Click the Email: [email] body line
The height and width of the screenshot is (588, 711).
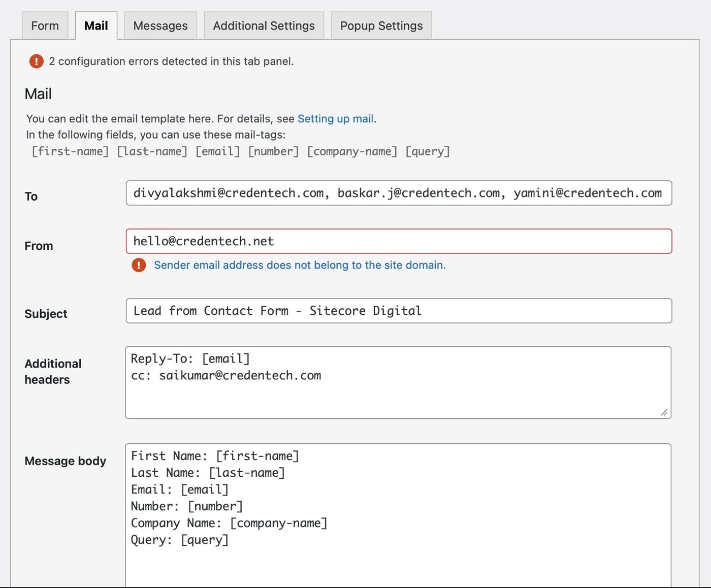click(x=180, y=489)
